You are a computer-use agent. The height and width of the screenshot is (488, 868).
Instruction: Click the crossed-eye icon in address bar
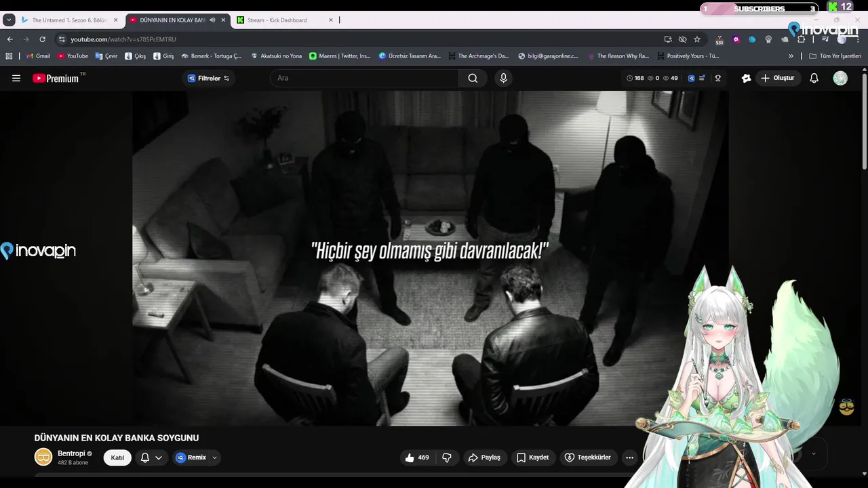(x=682, y=39)
